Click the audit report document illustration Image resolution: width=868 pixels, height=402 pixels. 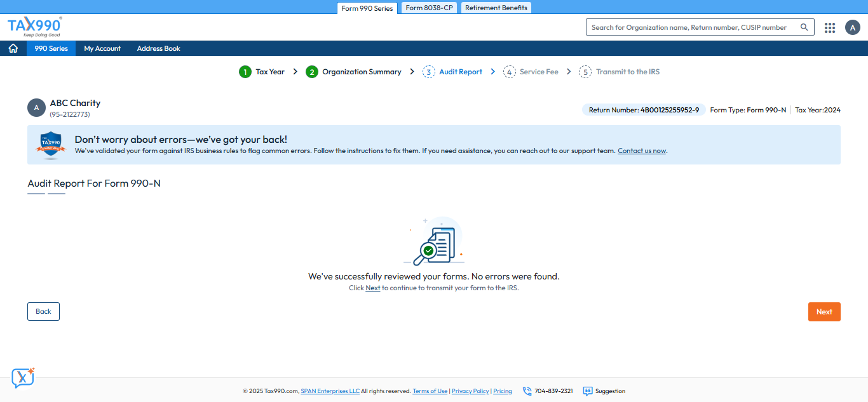(x=434, y=241)
